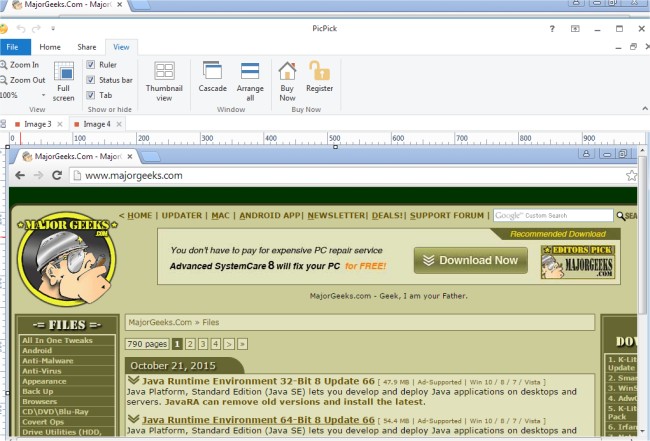Click the www.majorgeeks.com address bar
Image resolution: width=650 pixels, height=441 pixels.
click(x=352, y=175)
